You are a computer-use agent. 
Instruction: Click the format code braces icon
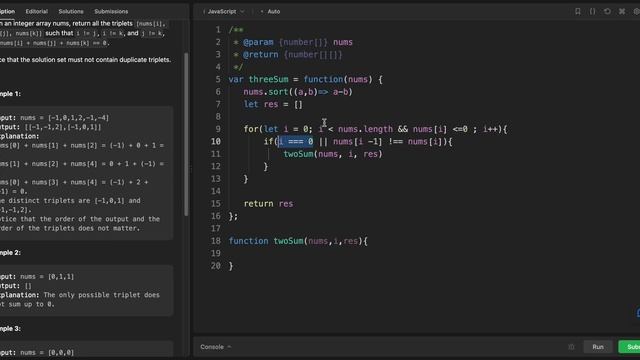click(x=592, y=11)
